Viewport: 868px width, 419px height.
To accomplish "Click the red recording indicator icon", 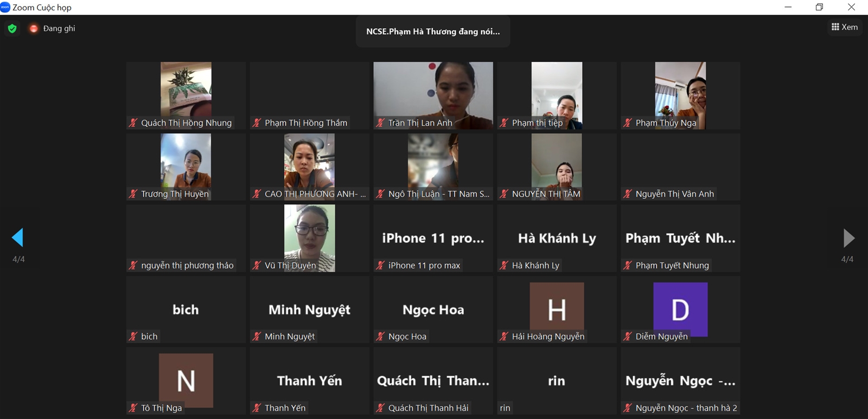I will click(x=34, y=28).
